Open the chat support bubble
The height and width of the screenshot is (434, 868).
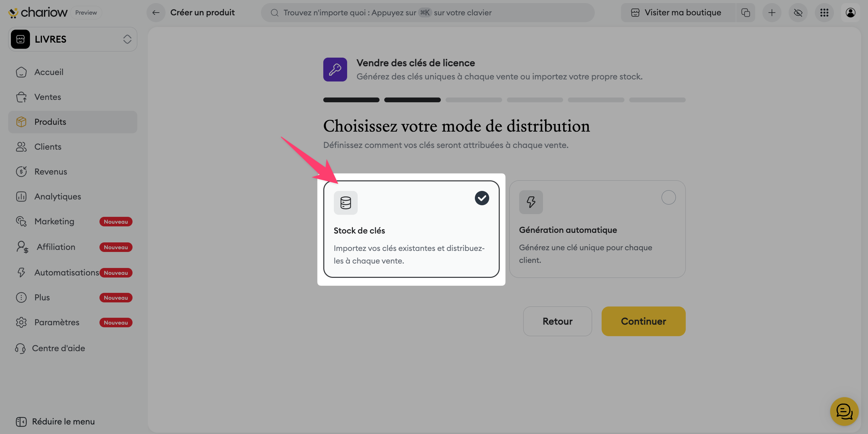click(844, 411)
